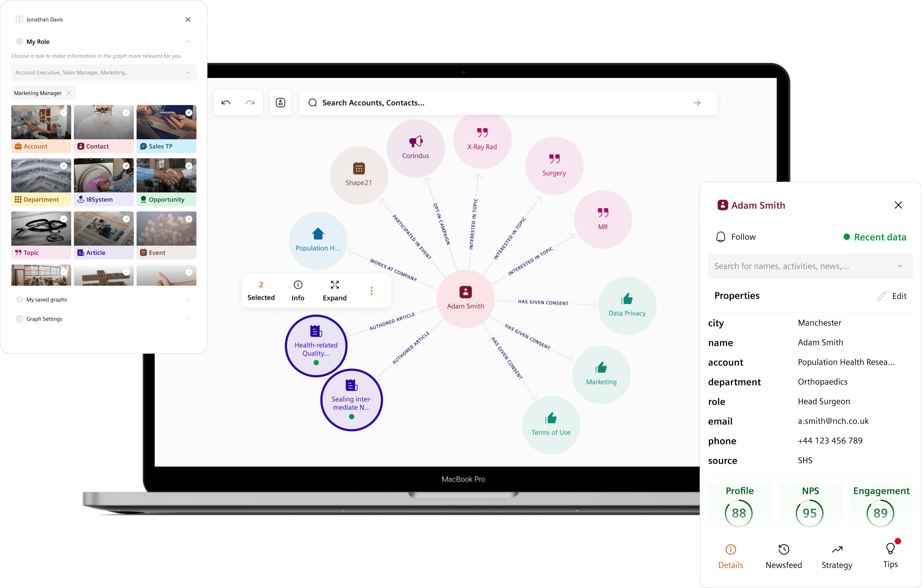Toggle the Opportunity category checkmark
This screenshot has height=588, width=922.
189,166
